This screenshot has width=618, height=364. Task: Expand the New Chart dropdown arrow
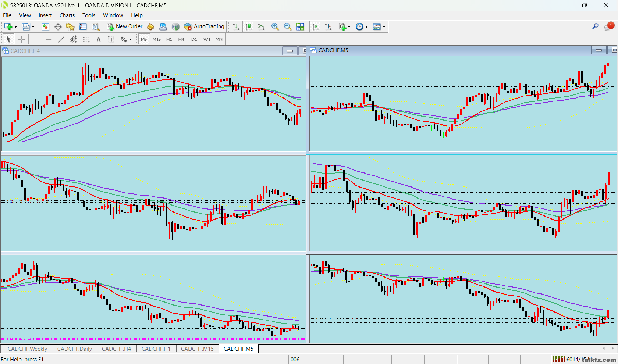point(15,26)
